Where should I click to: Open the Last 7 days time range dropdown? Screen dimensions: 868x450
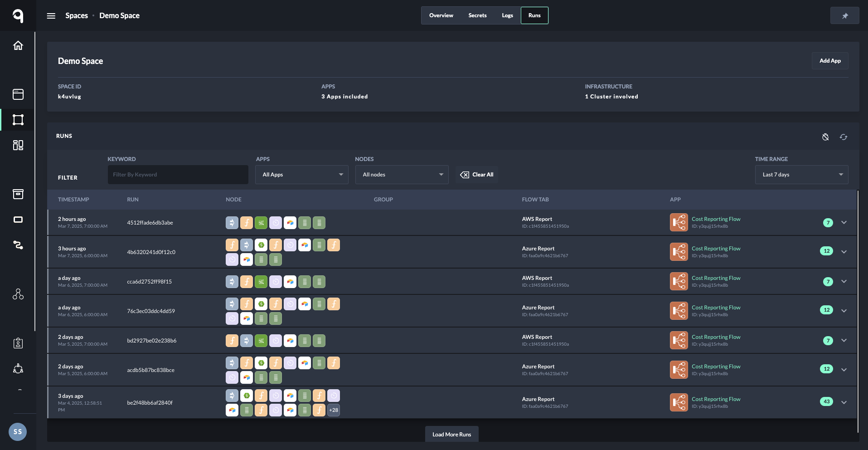point(801,175)
